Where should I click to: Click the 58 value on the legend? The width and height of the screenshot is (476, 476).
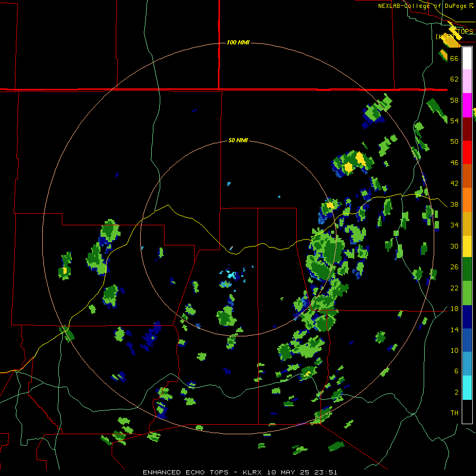point(454,100)
